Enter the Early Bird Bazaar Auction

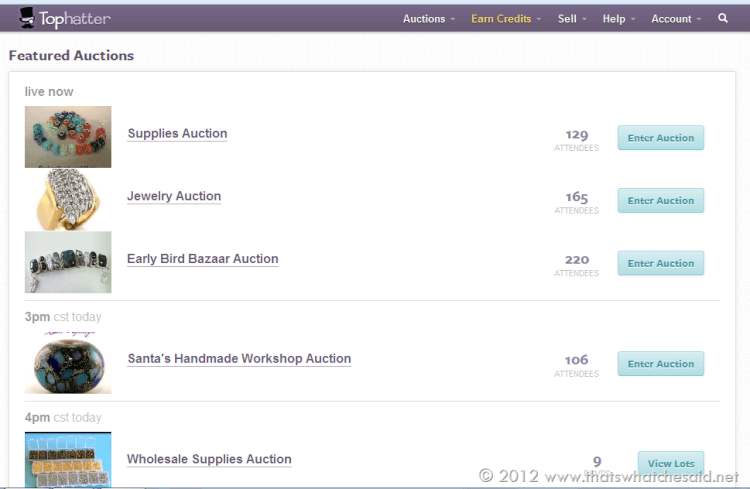(660, 264)
